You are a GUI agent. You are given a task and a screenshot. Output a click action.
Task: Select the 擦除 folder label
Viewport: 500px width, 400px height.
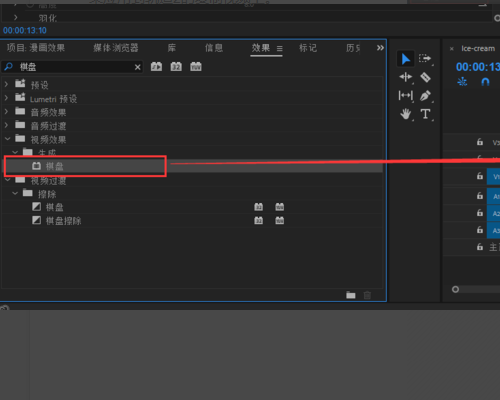(47, 194)
